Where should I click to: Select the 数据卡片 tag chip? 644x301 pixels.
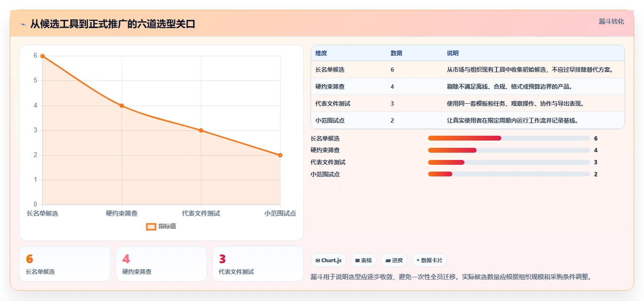click(429, 260)
